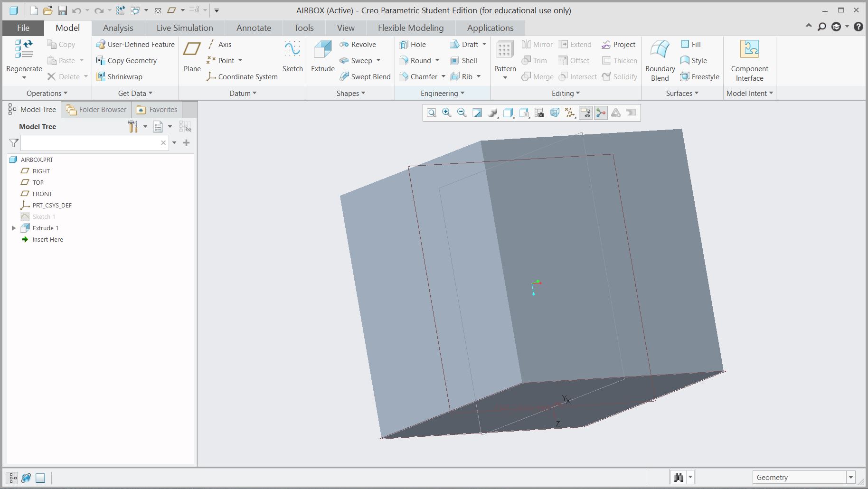Viewport: 868px width, 489px height.
Task: Select the Revolve tool
Action: coord(358,45)
